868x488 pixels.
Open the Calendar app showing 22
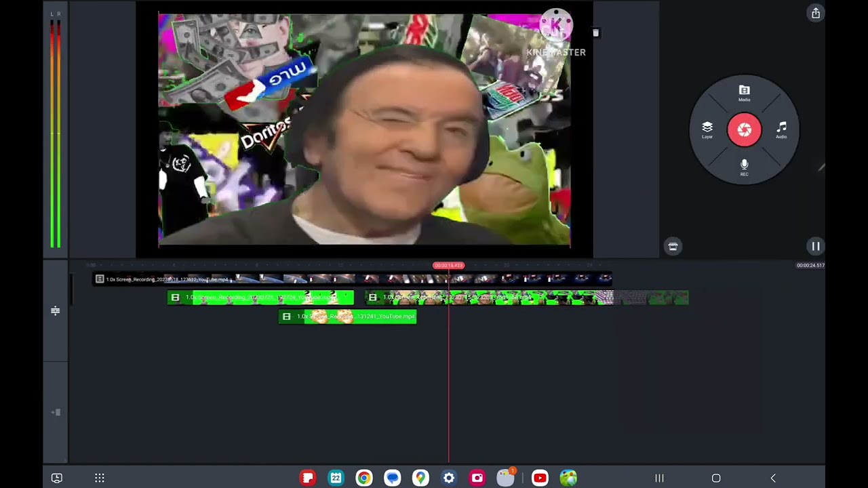pos(336,479)
